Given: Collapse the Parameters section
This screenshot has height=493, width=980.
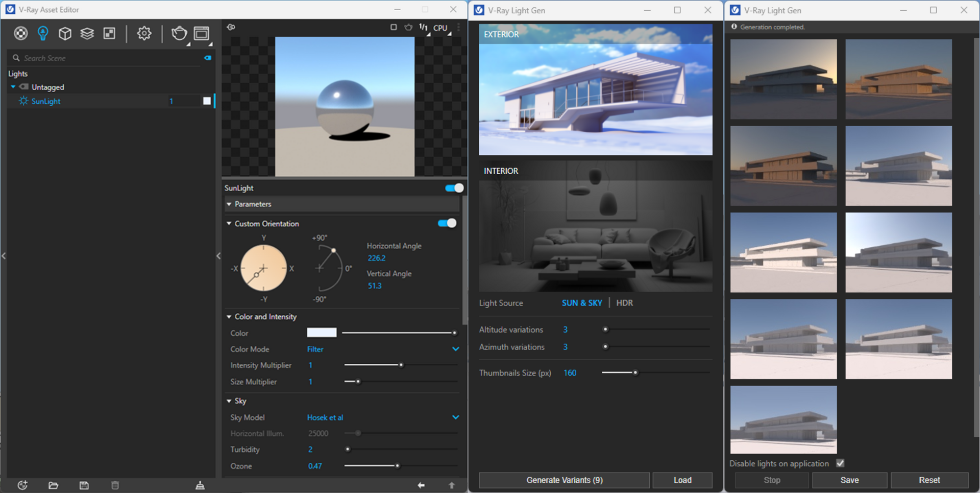Looking at the screenshot, I should point(229,204).
